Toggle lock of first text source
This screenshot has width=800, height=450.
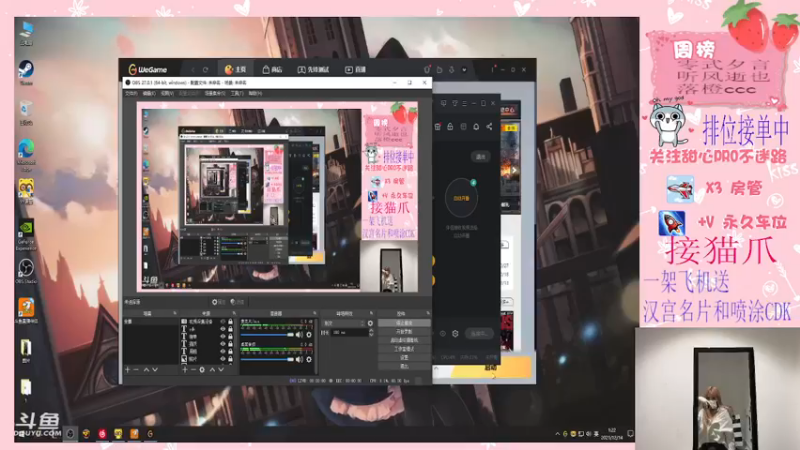coord(230,329)
